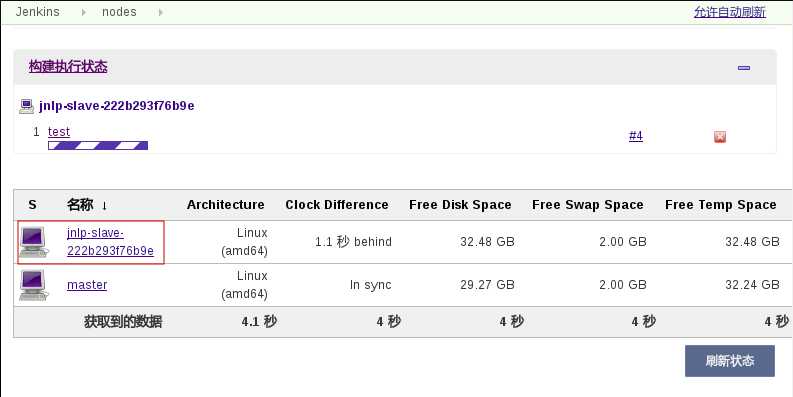The height and width of the screenshot is (397, 793).
Task: Click the striped build progress bar
Action: (98, 146)
